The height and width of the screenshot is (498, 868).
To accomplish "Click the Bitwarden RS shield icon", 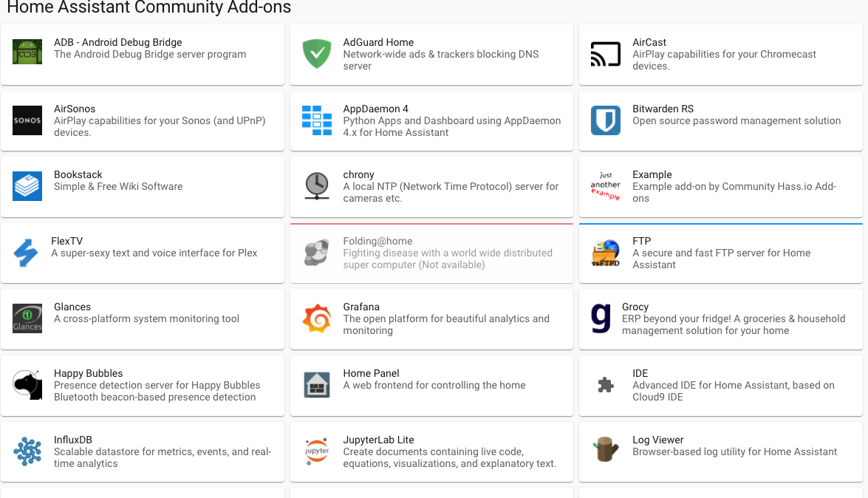I will (x=606, y=120).
